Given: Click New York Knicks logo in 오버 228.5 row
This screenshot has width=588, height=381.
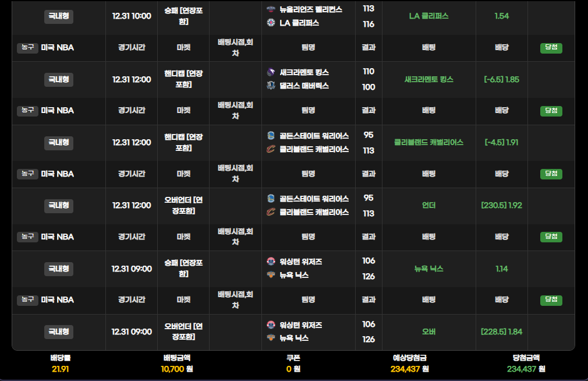Looking at the screenshot, I should click(x=271, y=338).
